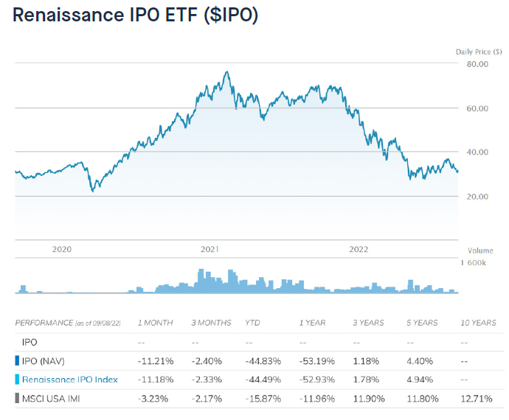Select the 3 MONTHS performance column header
The width and height of the screenshot is (509, 420).
coord(211,323)
